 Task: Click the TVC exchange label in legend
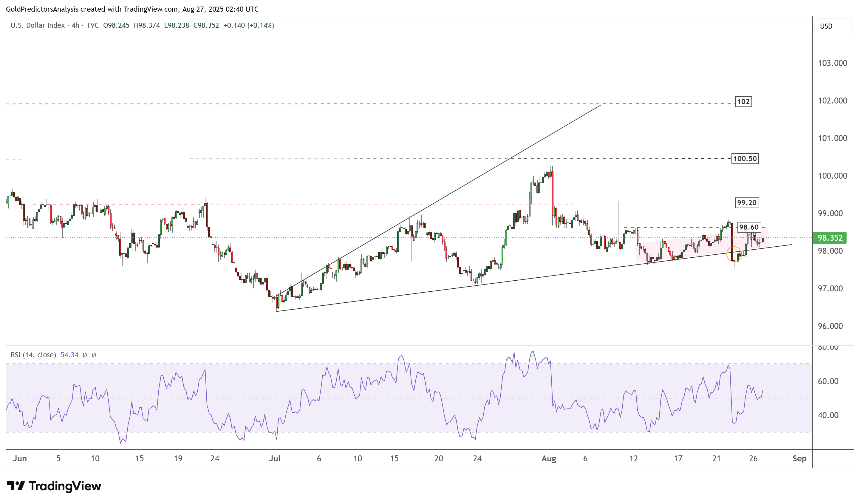coord(92,25)
